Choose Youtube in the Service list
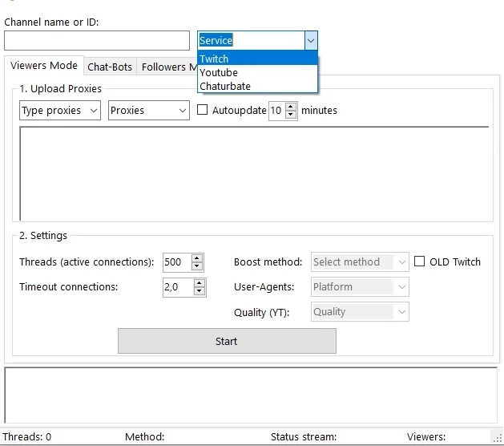504x446 pixels. click(x=257, y=72)
